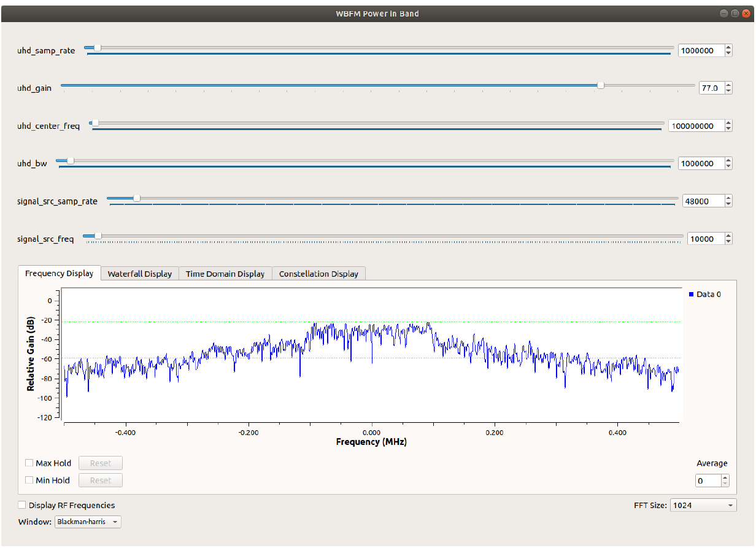Click the signal_src_freq value field
Viewport: 756px width, 548px height.
pos(706,239)
